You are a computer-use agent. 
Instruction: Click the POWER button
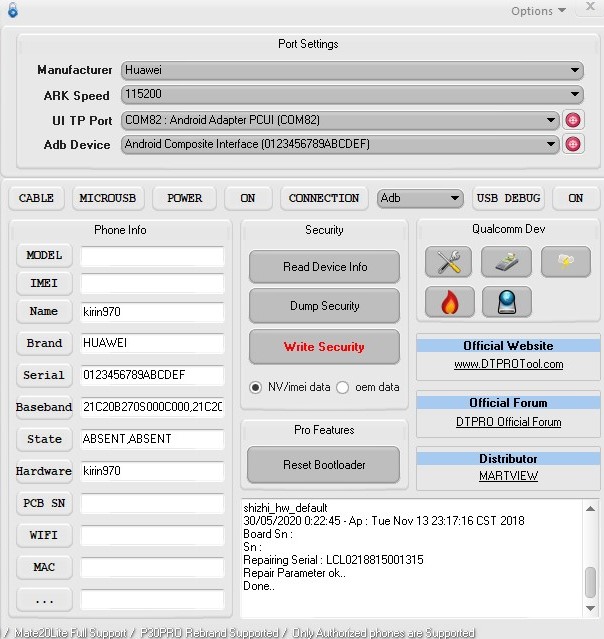(x=184, y=198)
